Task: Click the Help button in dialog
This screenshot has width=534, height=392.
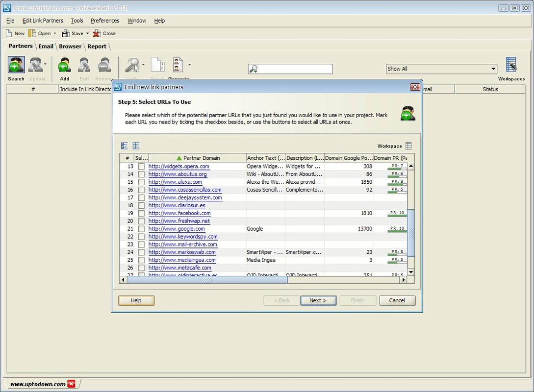Action: tap(136, 300)
